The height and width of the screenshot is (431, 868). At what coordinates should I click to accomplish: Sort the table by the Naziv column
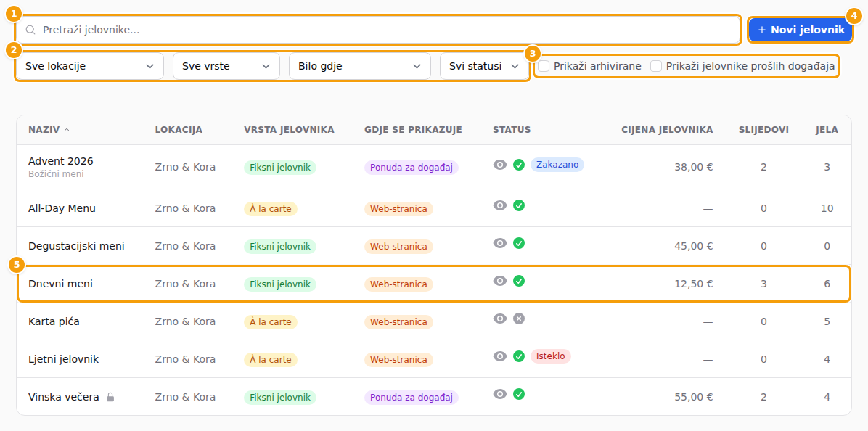[49, 130]
